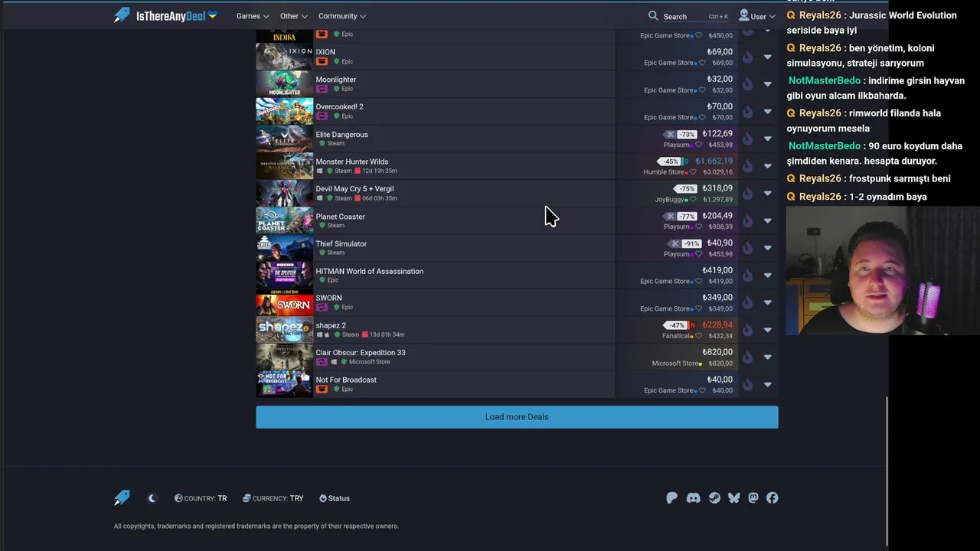Click the Microsoft Store label beside ₺820,00
This screenshot has width=980, height=551.
(674, 364)
